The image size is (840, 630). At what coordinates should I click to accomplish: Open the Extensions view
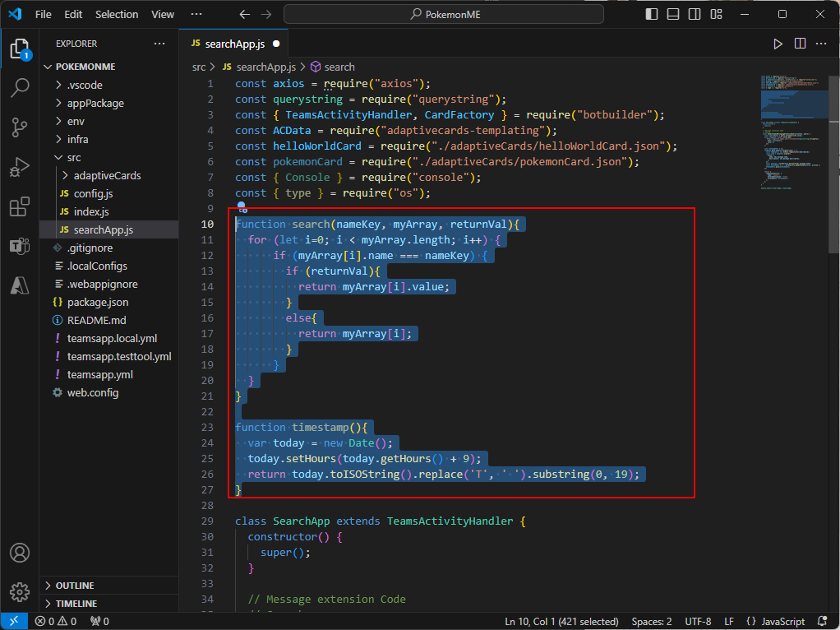point(20,206)
